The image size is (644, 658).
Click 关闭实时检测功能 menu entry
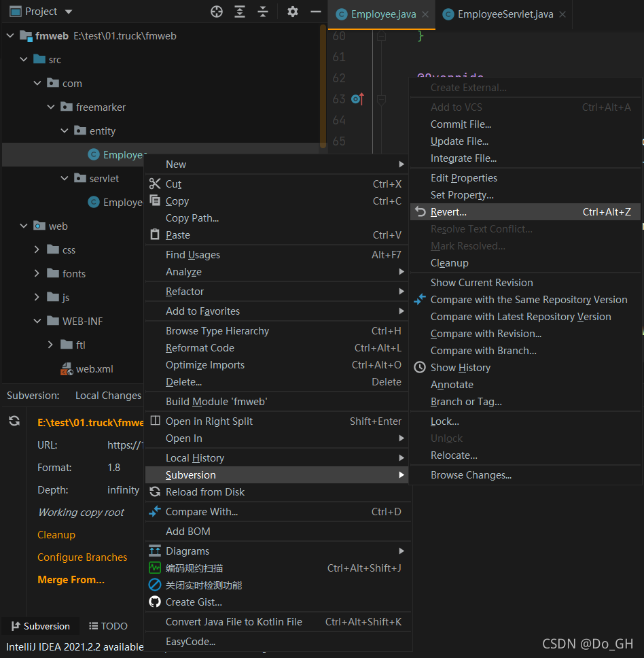[x=276, y=585]
